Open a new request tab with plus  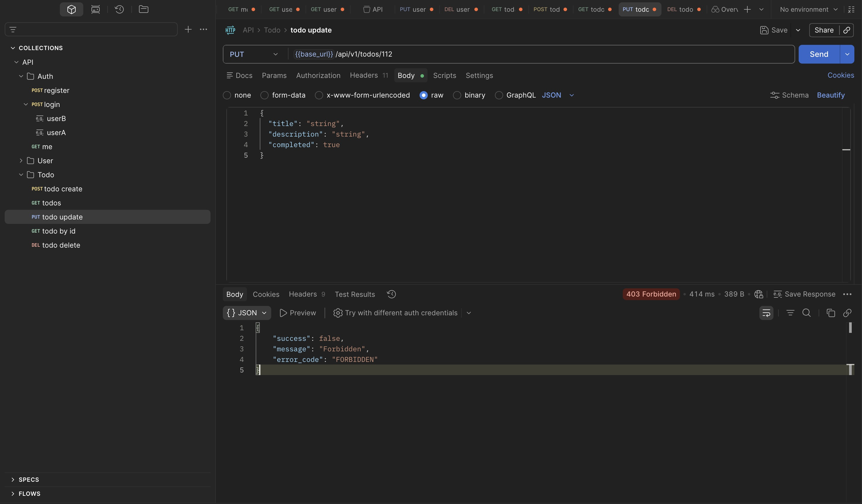tap(747, 9)
